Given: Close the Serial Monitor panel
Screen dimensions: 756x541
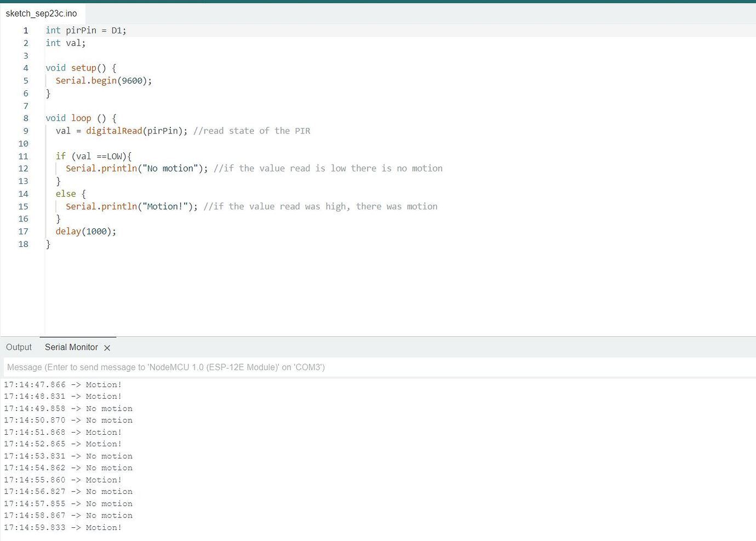Looking at the screenshot, I should (107, 347).
